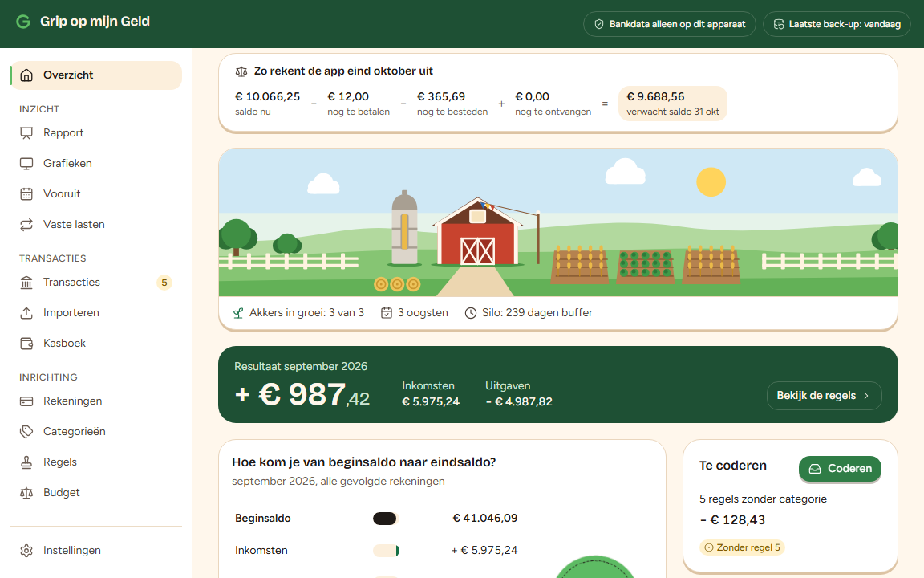The height and width of the screenshot is (578, 924).
Task: Select Vaste lasten in sidebar
Action: (96, 225)
